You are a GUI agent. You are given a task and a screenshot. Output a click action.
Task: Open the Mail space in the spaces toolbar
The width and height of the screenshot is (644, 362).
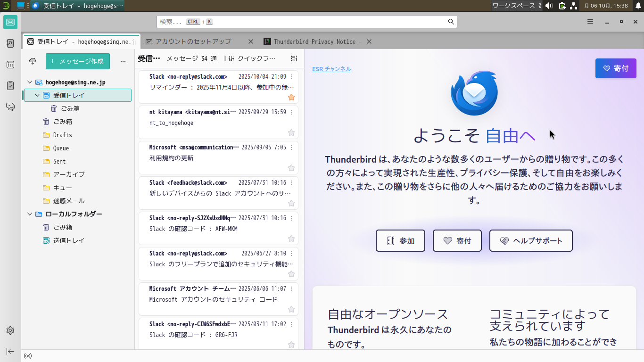(x=10, y=22)
